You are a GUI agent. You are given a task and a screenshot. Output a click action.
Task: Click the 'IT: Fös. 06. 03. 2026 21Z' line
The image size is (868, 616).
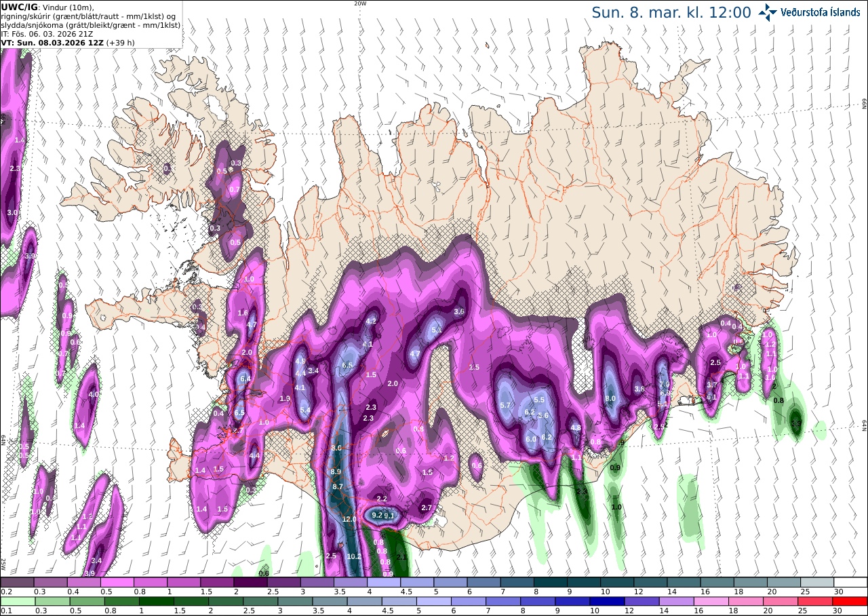coord(45,34)
